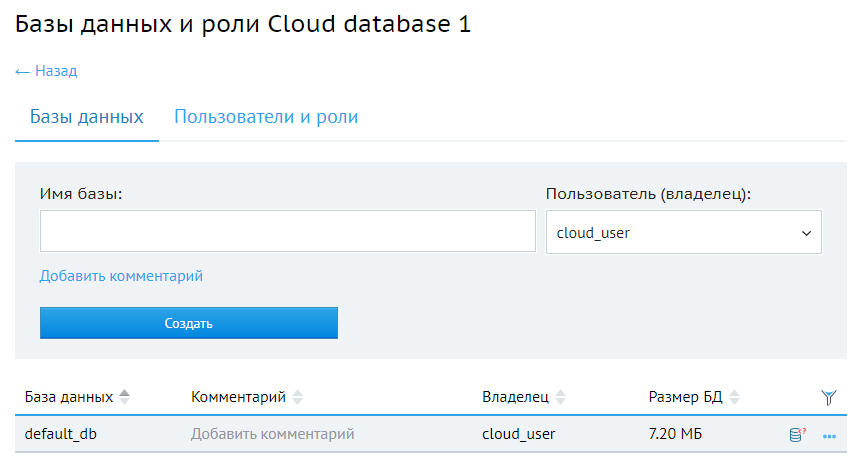Open the three-dots menu for default_db

(x=829, y=436)
